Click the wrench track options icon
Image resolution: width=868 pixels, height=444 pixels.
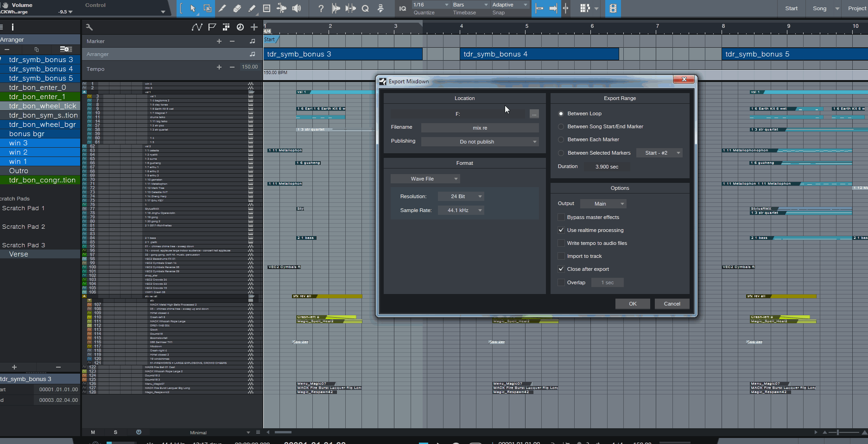click(89, 27)
